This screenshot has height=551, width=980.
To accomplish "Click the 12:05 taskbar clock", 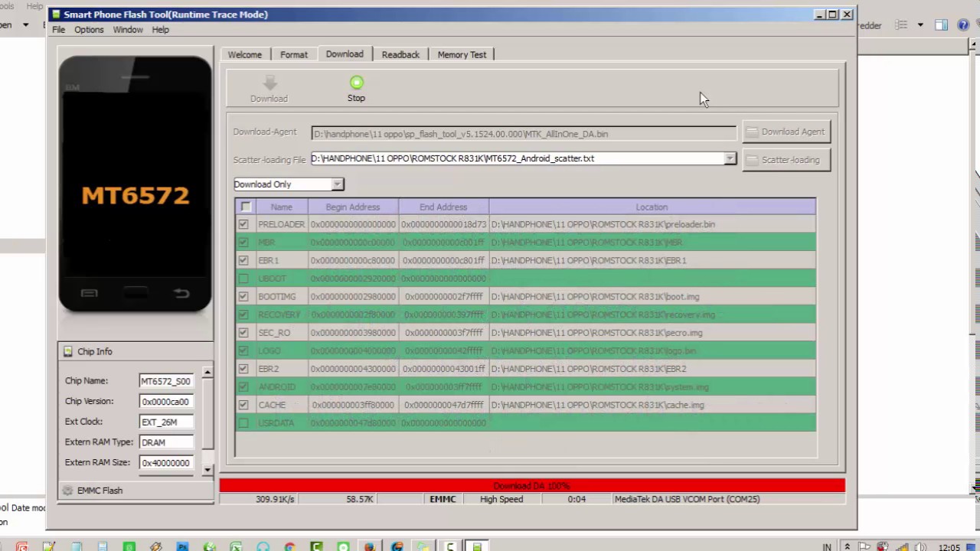I will point(949,547).
